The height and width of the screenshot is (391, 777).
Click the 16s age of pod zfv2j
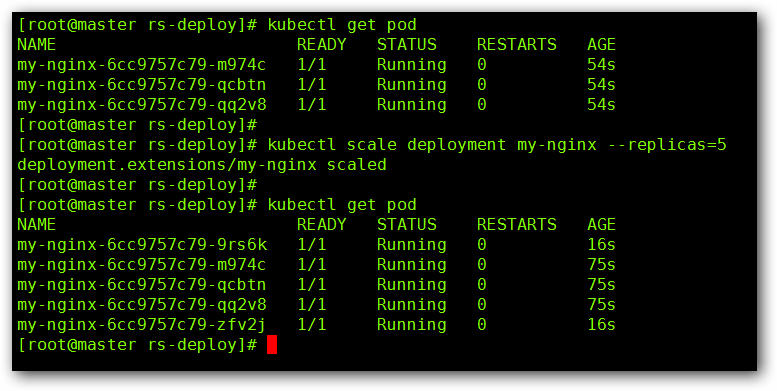point(602,325)
